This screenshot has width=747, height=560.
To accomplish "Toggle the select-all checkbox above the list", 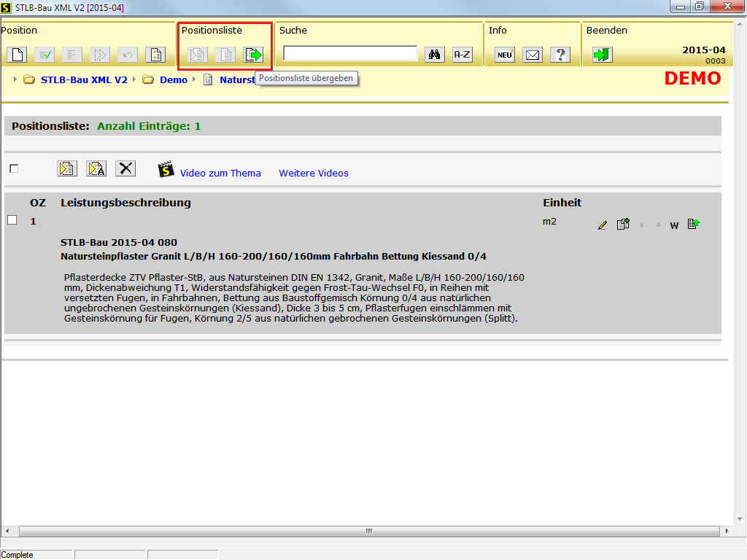I will point(14,168).
